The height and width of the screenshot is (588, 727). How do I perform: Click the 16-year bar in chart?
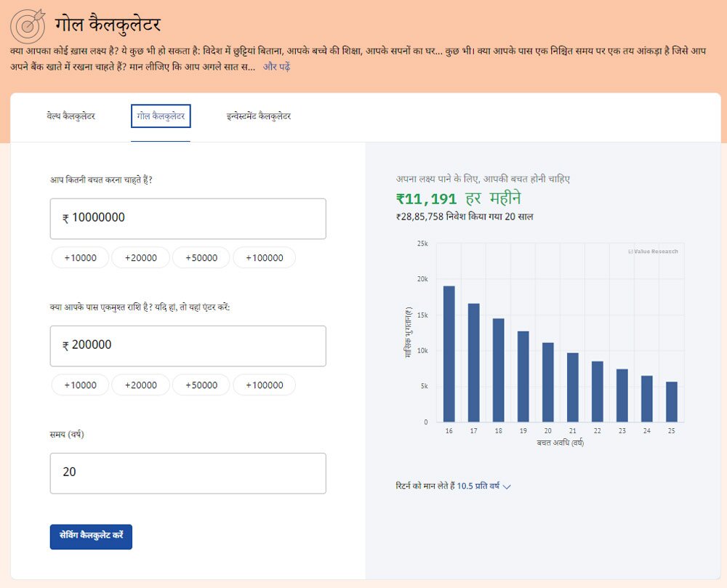click(x=449, y=354)
